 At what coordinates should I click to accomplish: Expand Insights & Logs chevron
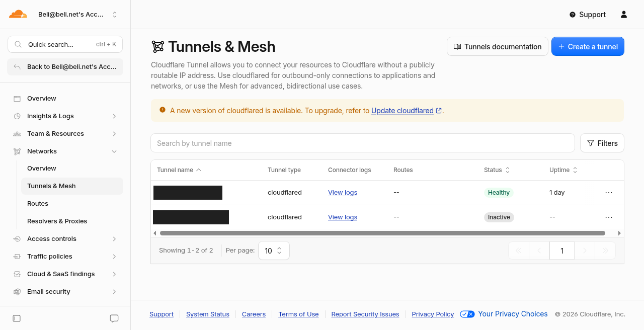tap(114, 116)
